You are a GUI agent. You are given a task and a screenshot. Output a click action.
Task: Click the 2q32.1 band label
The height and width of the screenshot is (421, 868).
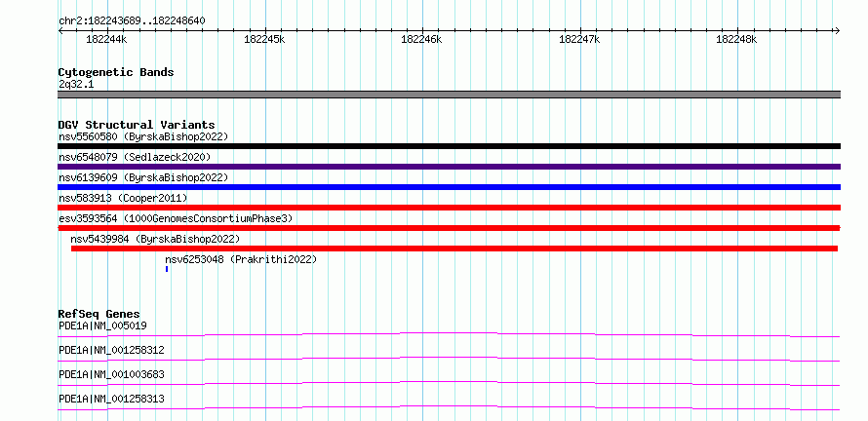click(x=76, y=85)
